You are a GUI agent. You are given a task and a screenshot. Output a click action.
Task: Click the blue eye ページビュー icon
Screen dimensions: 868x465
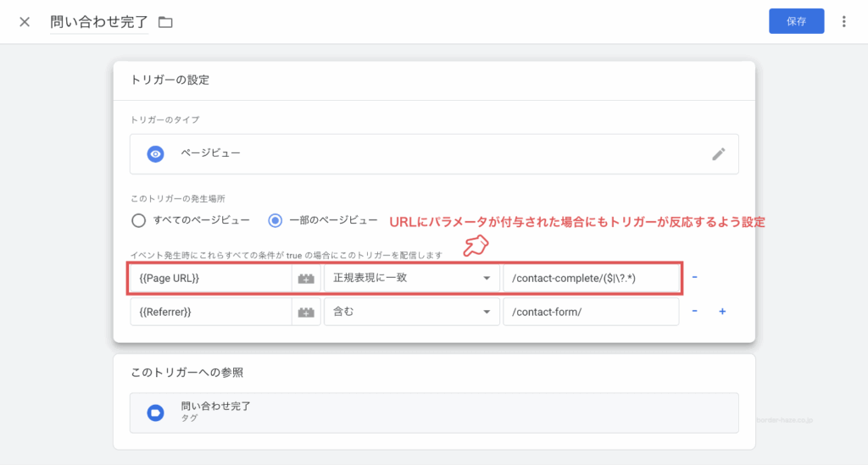[x=155, y=154]
